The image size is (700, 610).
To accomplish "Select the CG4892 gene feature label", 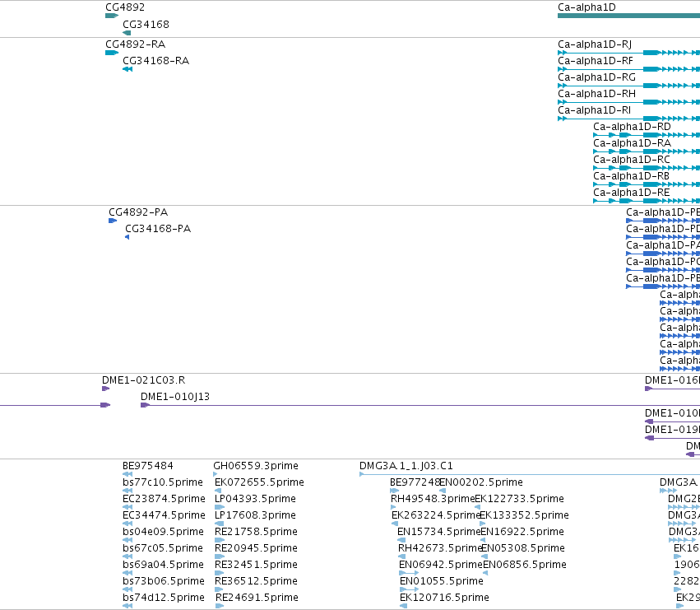I will pyautogui.click(x=125, y=7).
